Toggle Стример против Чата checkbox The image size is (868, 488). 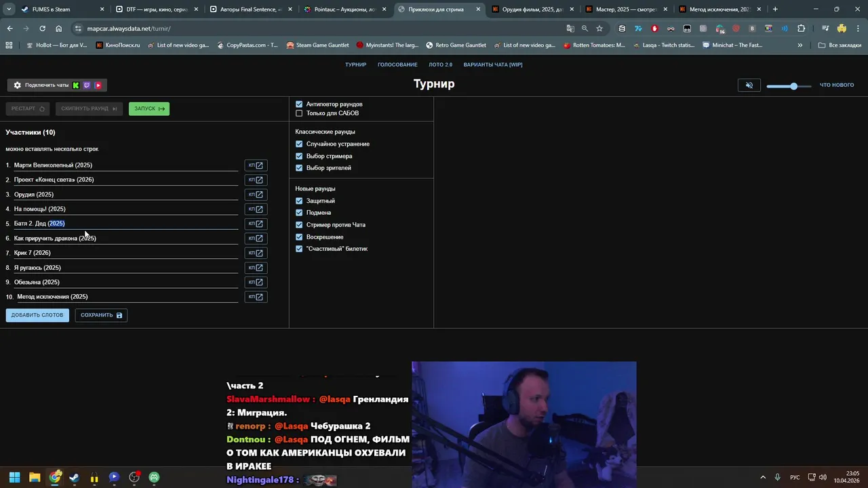(299, 225)
